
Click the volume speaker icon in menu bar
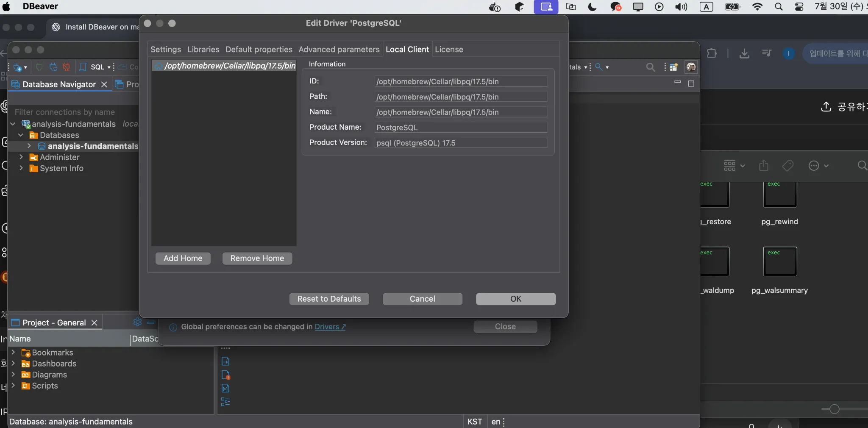pyautogui.click(x=681, y=7)
